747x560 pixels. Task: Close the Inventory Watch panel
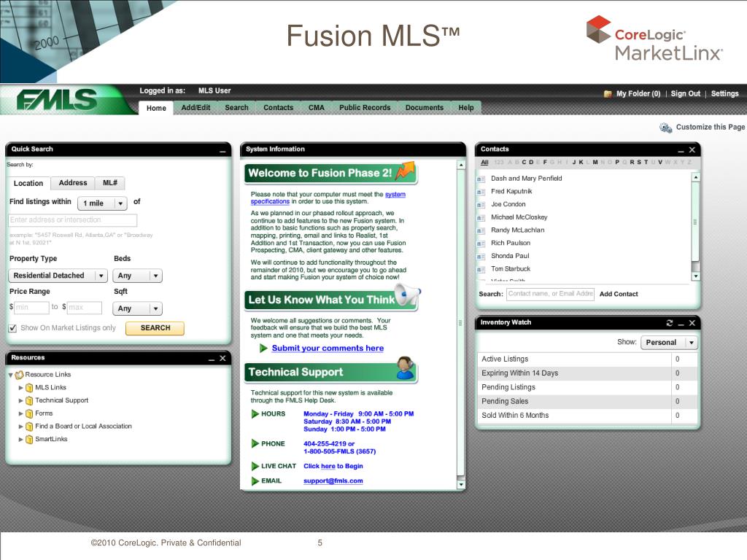coord(692,323)
